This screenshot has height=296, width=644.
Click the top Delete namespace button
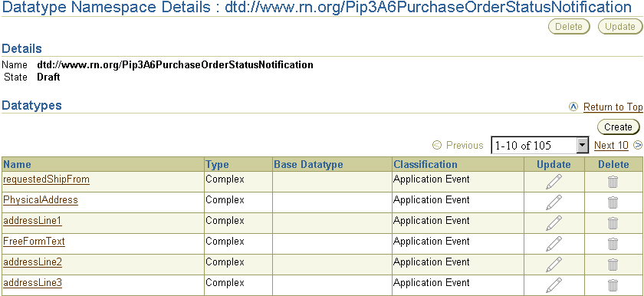569,27
